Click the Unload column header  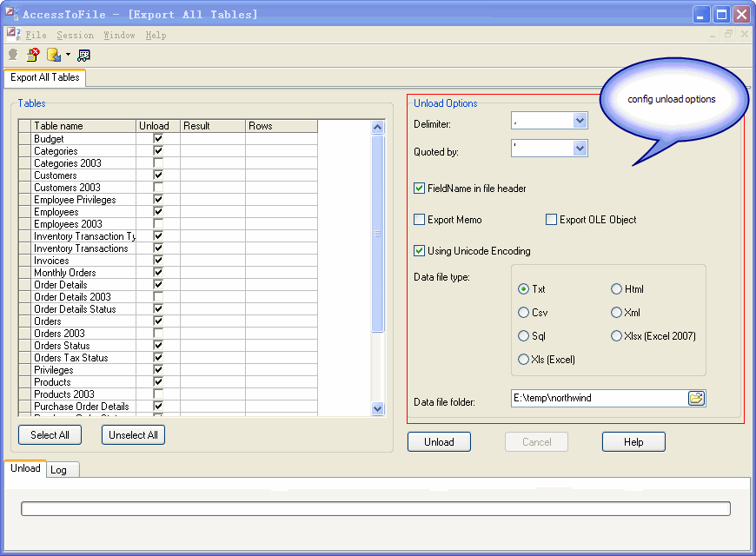(x=158, y=126)
